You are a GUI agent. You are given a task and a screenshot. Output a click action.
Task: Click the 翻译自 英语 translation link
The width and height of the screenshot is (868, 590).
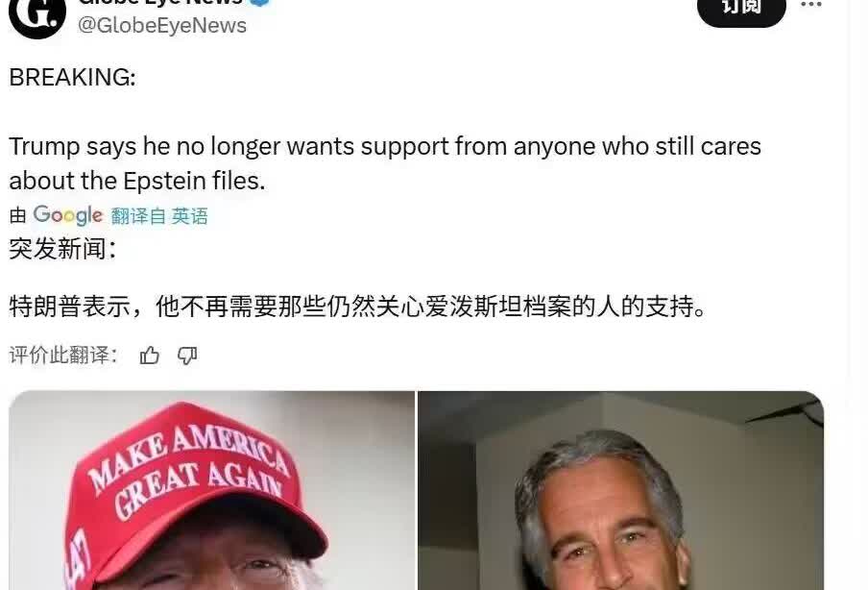click(159, 216)
